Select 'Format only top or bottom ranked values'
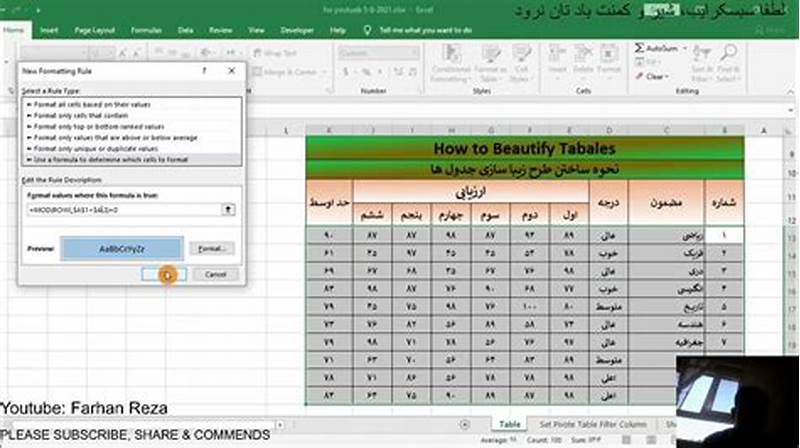 (x=131, y=127)
